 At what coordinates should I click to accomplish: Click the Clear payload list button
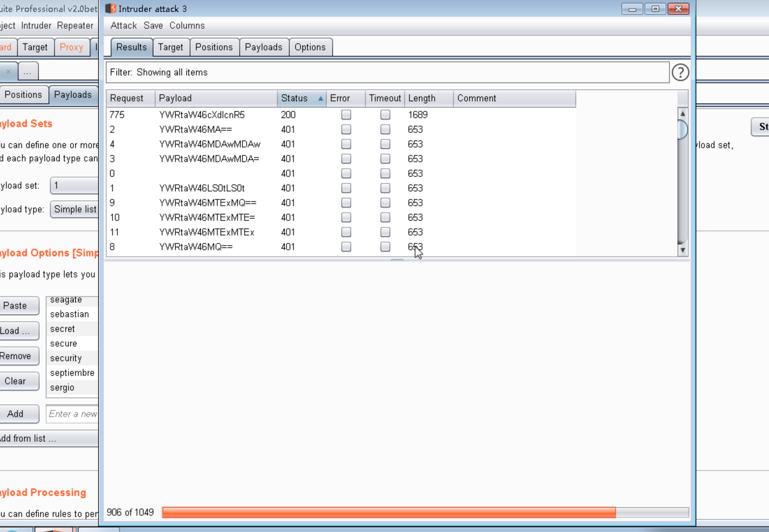(15, 381)
